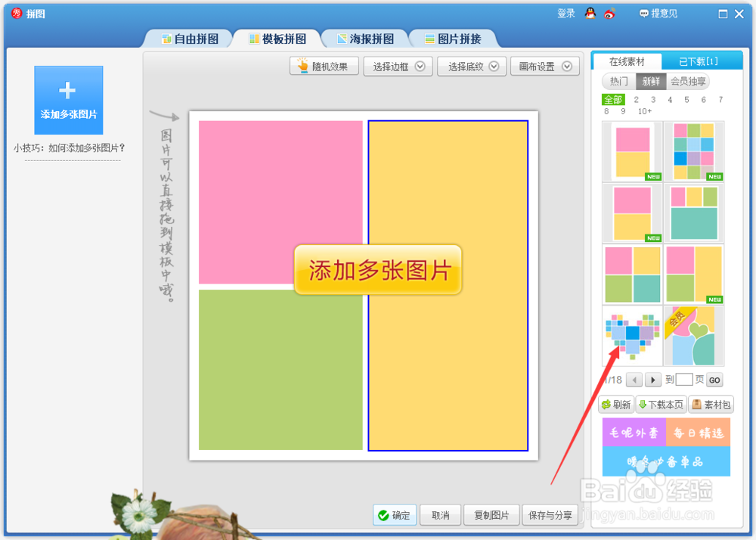Click the Sina Weibo icon in the title bar
The image size is (756, 540).
[609, 13]
